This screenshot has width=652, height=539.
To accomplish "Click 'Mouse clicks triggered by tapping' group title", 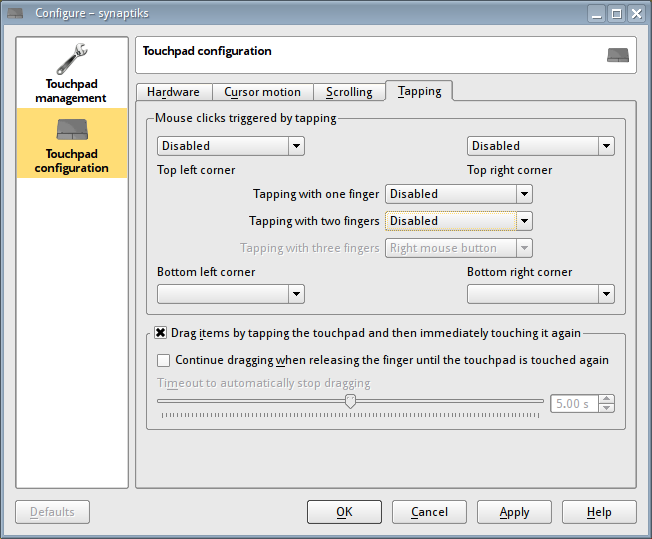I will click(245, 118).
